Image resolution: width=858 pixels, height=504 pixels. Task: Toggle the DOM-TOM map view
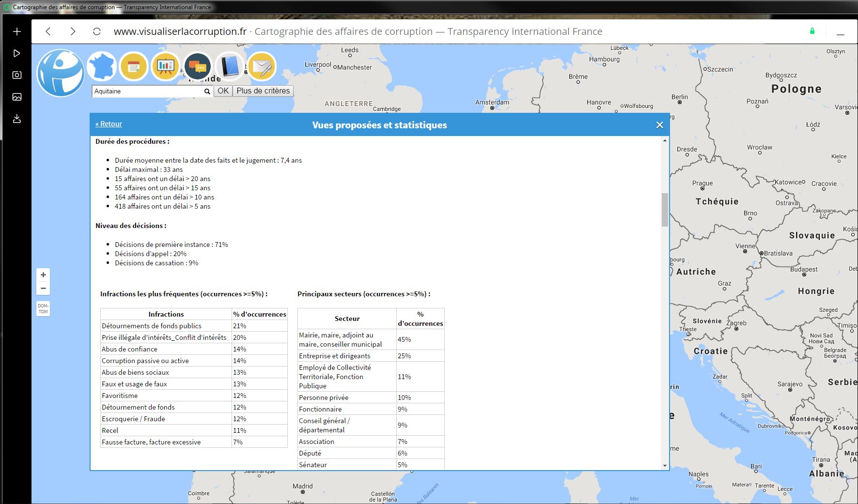[43, 309]
